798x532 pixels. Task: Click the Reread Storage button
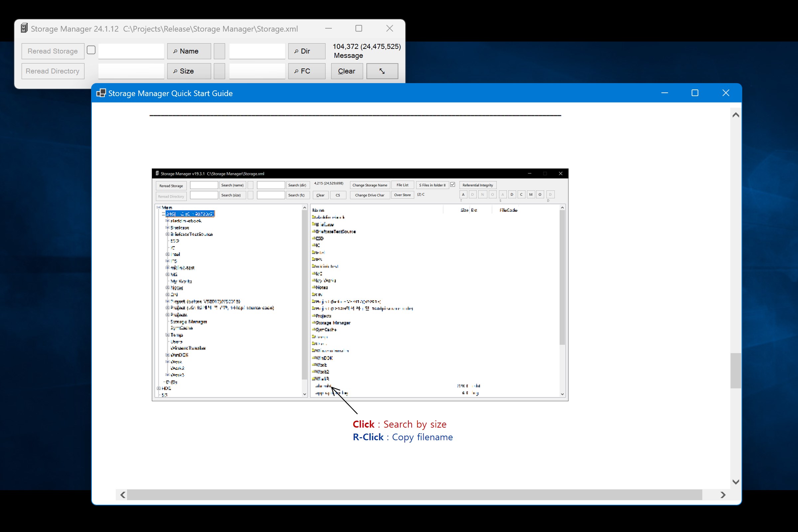coord(53,51)
